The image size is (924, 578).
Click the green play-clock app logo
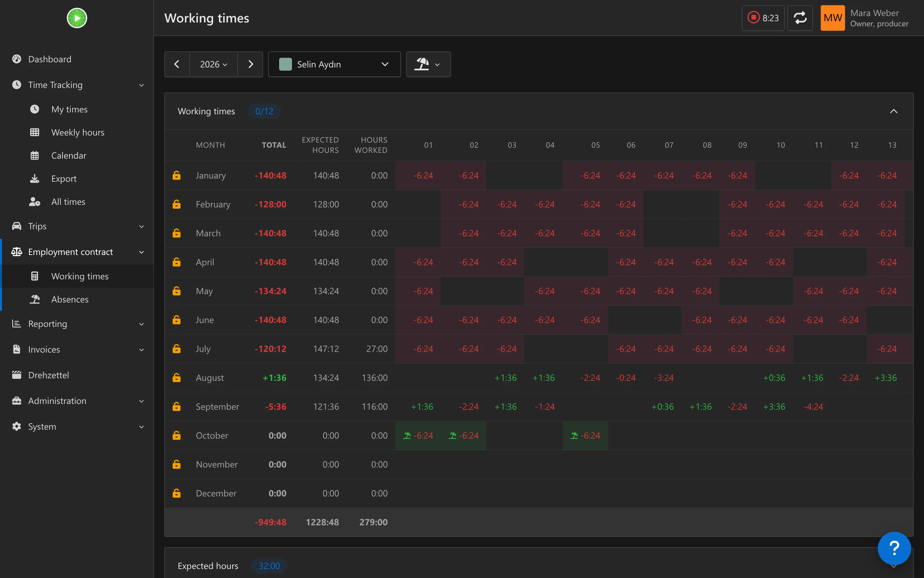[x=77, y=18]
